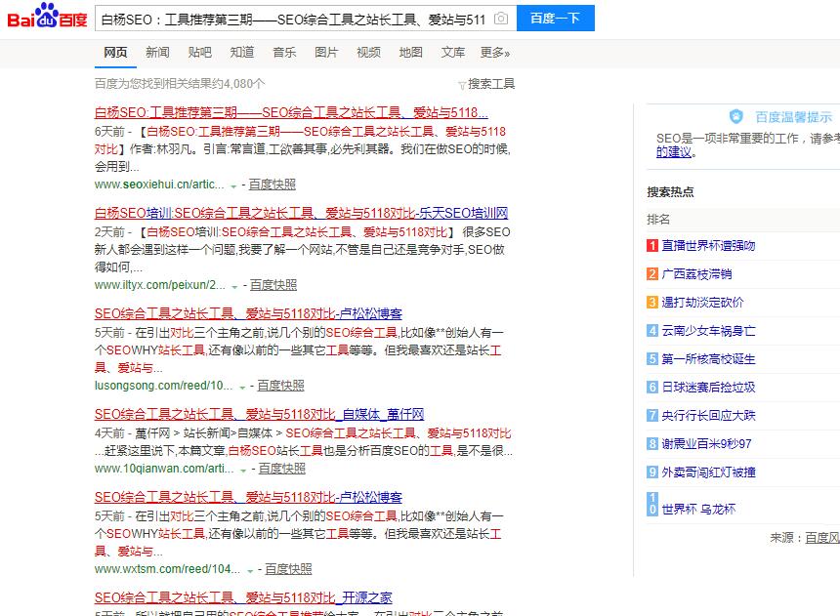Click the www.wxtsm.com/reed green URL
Image resolution: width=840 pixels, height=616 pixels.
click(x=167, y=569)
